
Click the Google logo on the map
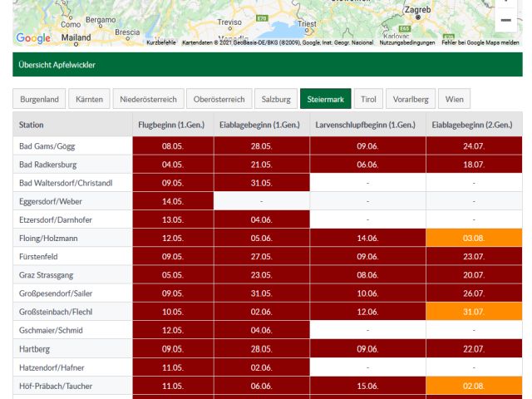click(33, 38)
